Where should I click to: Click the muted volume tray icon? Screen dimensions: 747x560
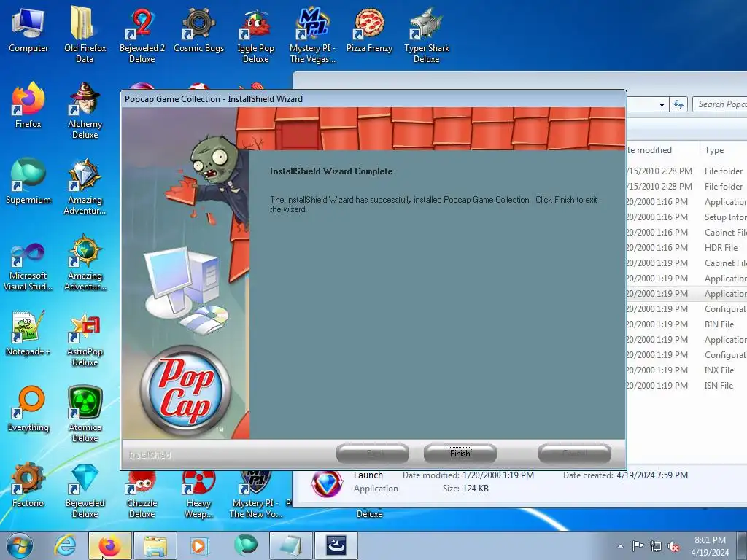point(673,546)
